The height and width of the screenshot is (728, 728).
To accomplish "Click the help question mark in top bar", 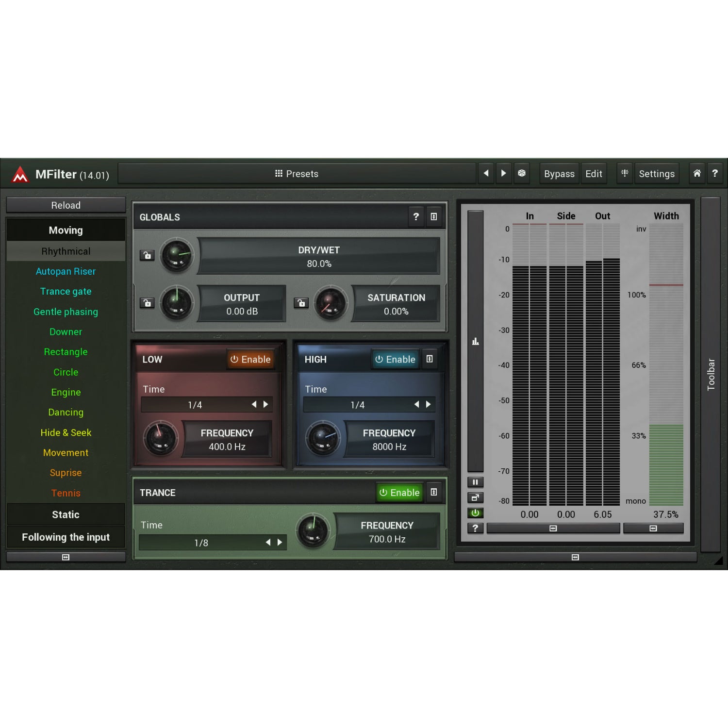I will [715, 173].
